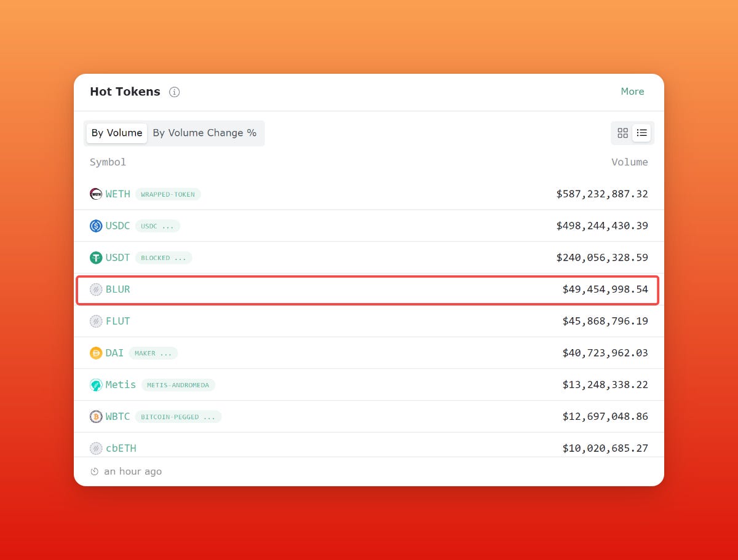The width and height of the screenshot is (738, 560).
Task: Open the BLUR token link
Action: tap(118, 290)
